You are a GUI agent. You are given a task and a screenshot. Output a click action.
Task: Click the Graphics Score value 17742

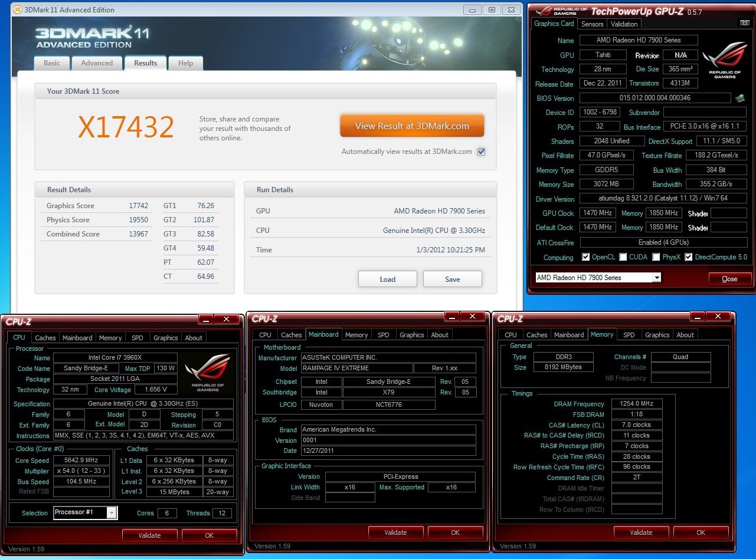138,206
